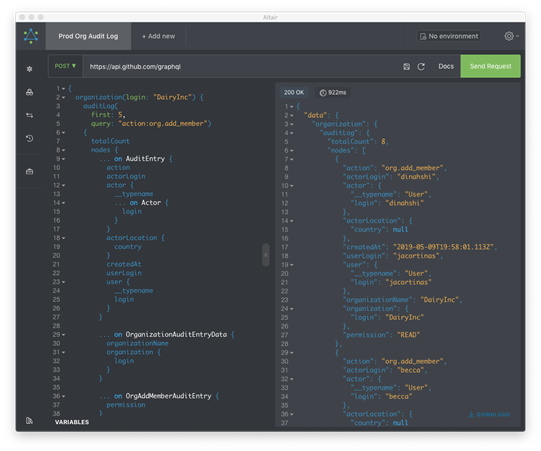Click the createdAt field in query
This screenshot has height=451, width=541.
pos(124,264)
